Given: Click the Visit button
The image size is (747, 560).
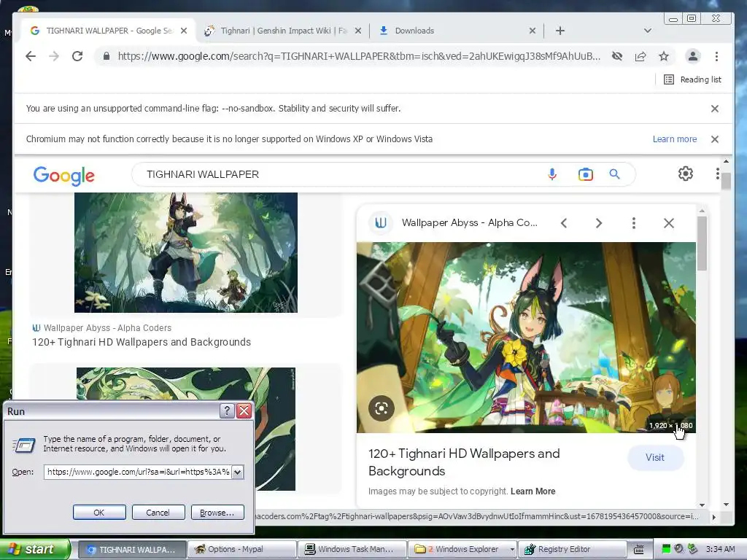Looking at the screenshot, I should pyautogui.click(x=655, y=458).
